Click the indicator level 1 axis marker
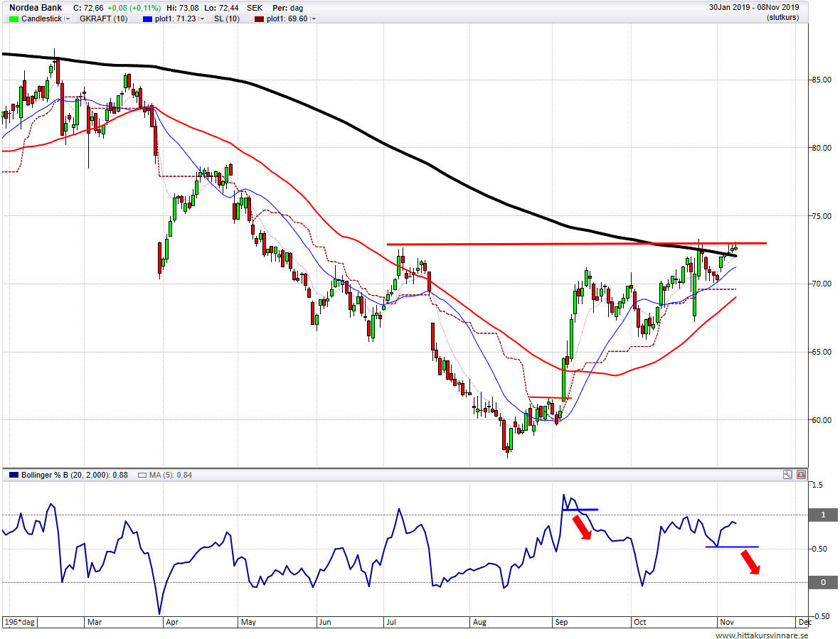Screen dimensions: 840x639 click(824, 515)
